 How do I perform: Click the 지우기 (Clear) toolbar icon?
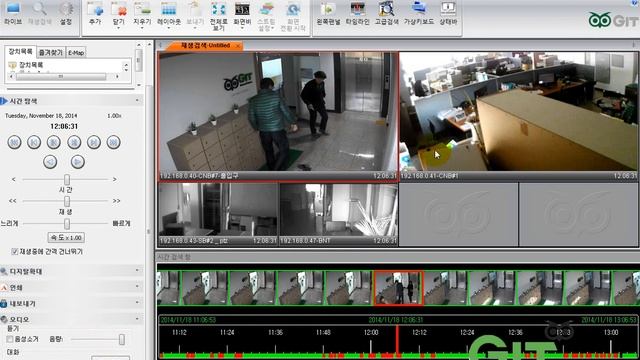(142, 13)
